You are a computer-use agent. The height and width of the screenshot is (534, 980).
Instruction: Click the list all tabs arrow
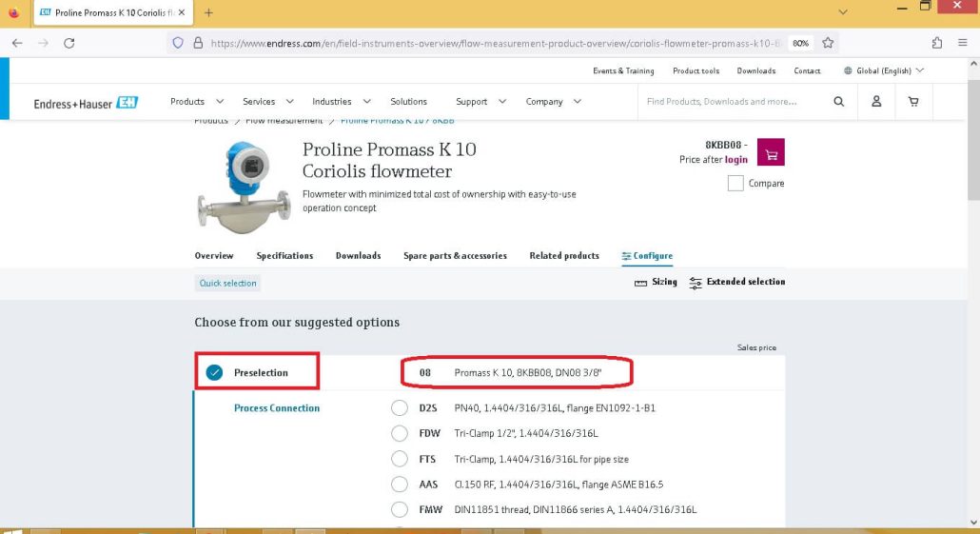coord(842,11)
